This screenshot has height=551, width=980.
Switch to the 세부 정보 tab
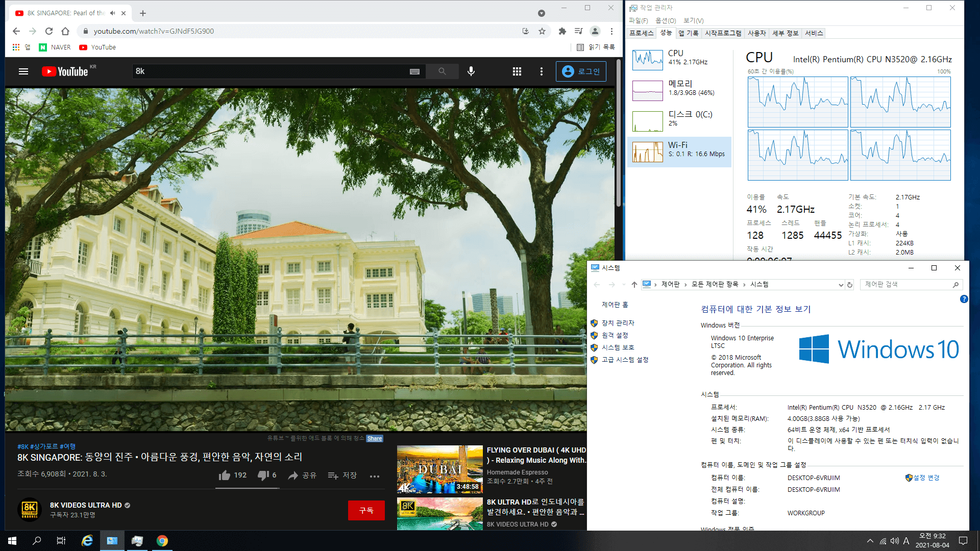click(785, 33)
